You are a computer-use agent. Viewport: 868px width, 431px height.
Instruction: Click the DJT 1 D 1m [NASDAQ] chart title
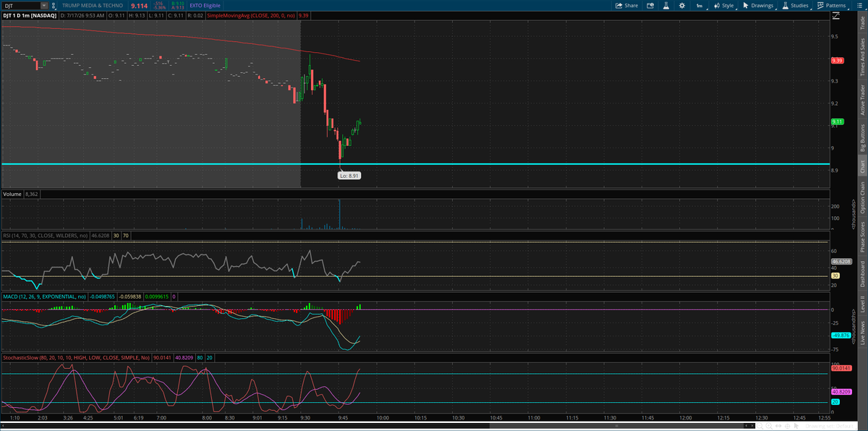point(29,14)
